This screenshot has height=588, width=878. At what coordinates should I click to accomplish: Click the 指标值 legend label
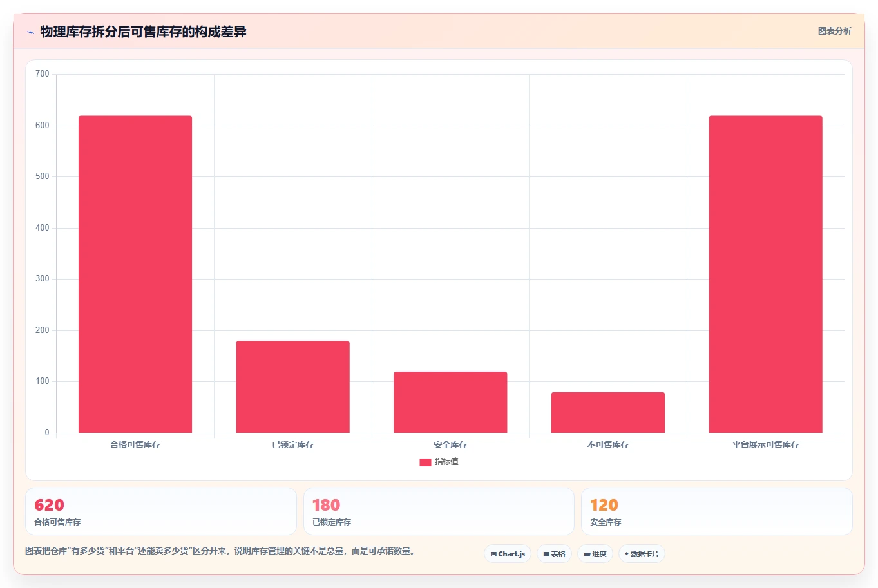[x=446, y=462]
